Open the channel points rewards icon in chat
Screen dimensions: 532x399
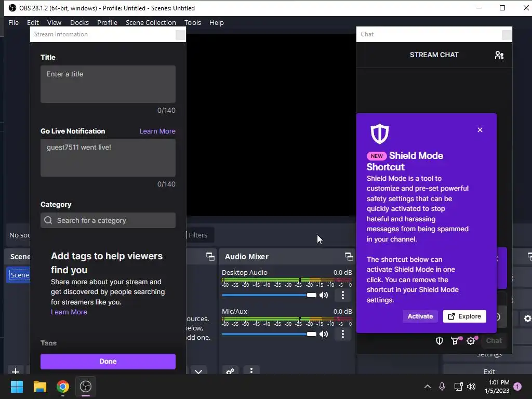(455, 341)
